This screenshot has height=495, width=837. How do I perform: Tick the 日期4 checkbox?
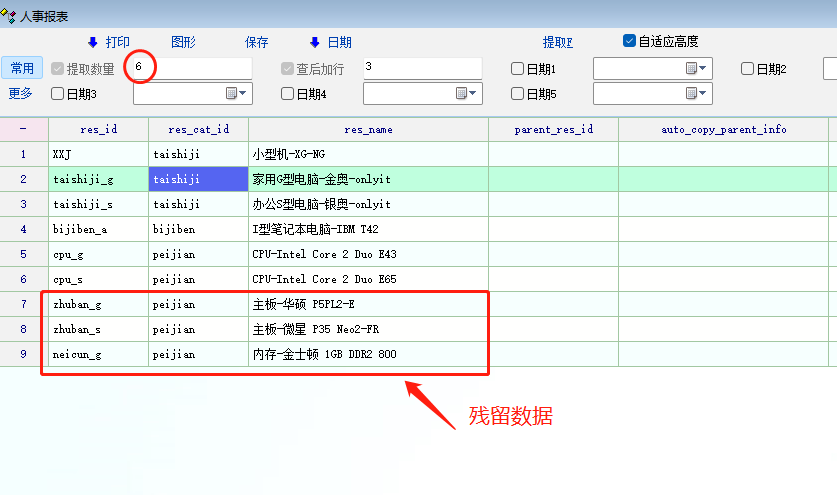(288, 94)
